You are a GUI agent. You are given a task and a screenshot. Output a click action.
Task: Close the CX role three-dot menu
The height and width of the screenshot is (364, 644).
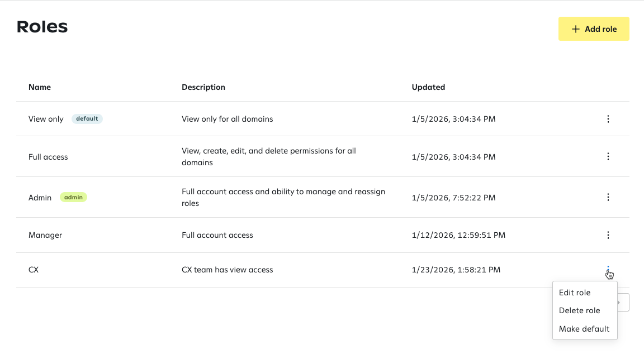[x=608, y=270]
